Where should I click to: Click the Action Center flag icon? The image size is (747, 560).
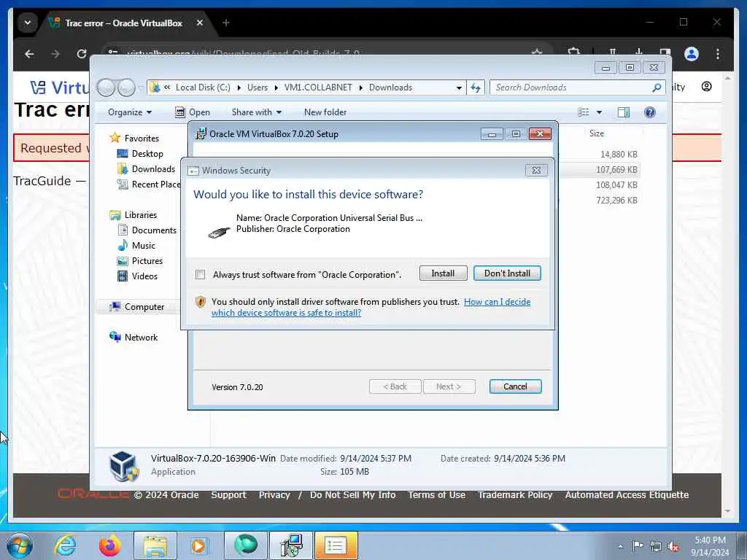638,545
